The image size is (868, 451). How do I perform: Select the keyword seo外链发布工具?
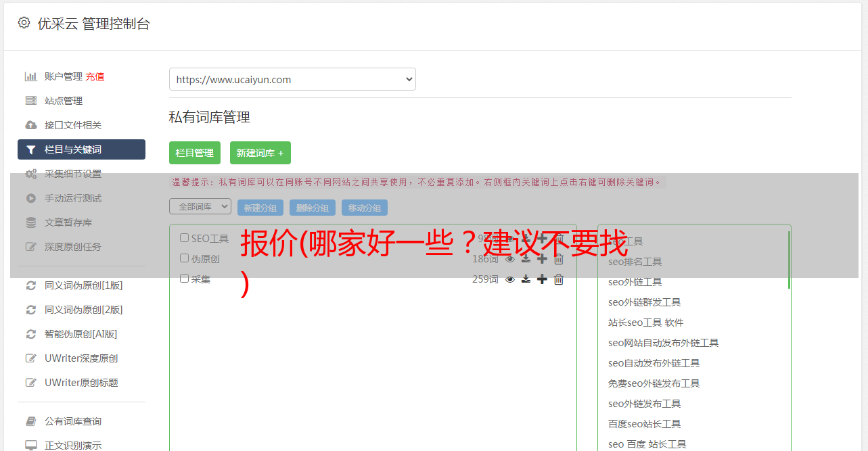pos(644,404)
